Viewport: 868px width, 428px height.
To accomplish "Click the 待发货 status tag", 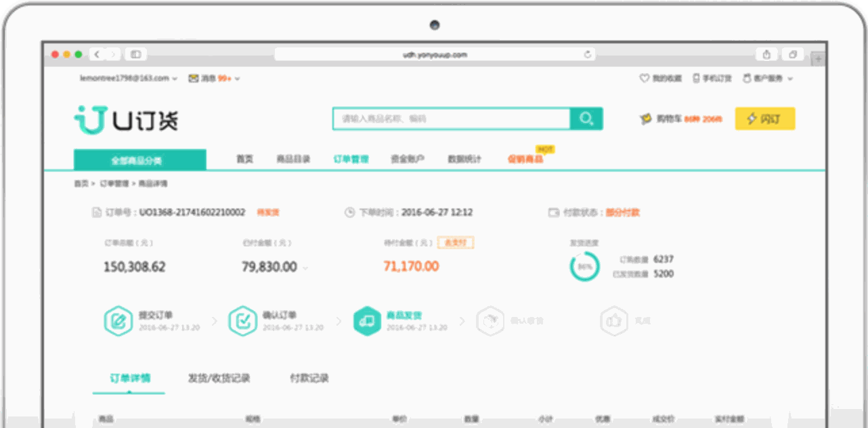I will [x=268, y=213].
